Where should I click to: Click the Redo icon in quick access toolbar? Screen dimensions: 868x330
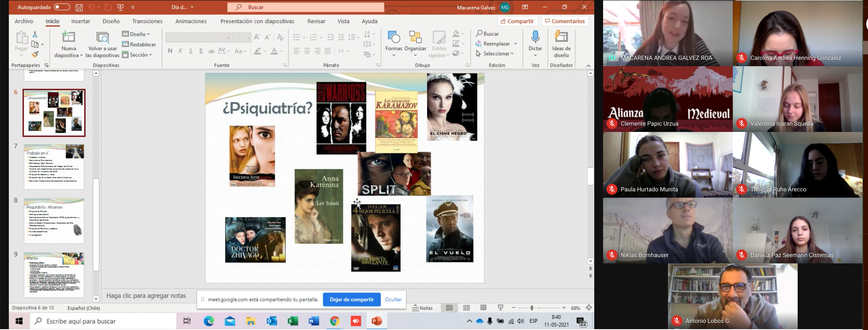pos(108,7)
